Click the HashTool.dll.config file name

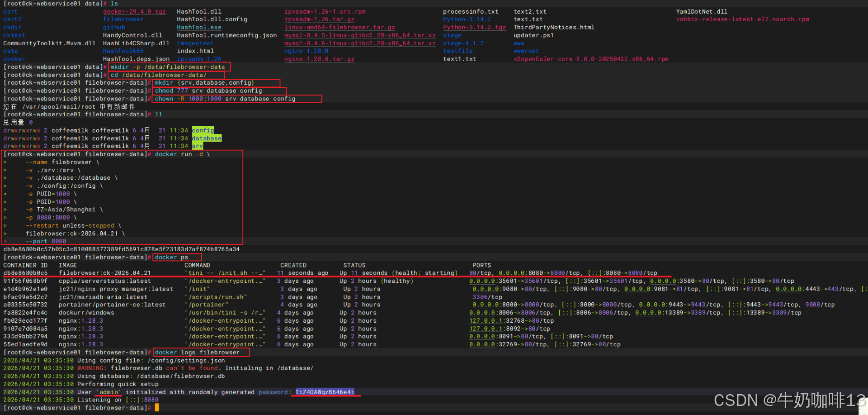[x=212, y=19]
